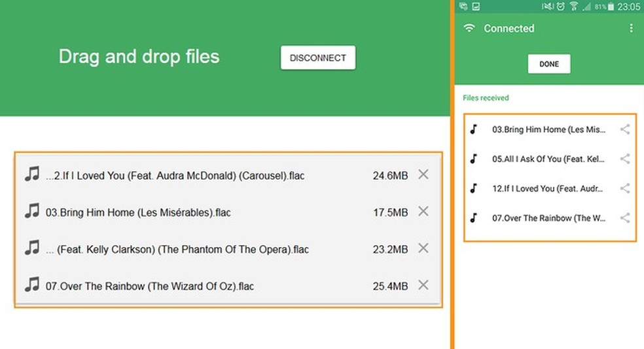This screenshot has height=349, width=644.
Task: Select file name 07.Over The Rainbow (The Wizard Of Oz).flac
Action: tap(149, 286)
